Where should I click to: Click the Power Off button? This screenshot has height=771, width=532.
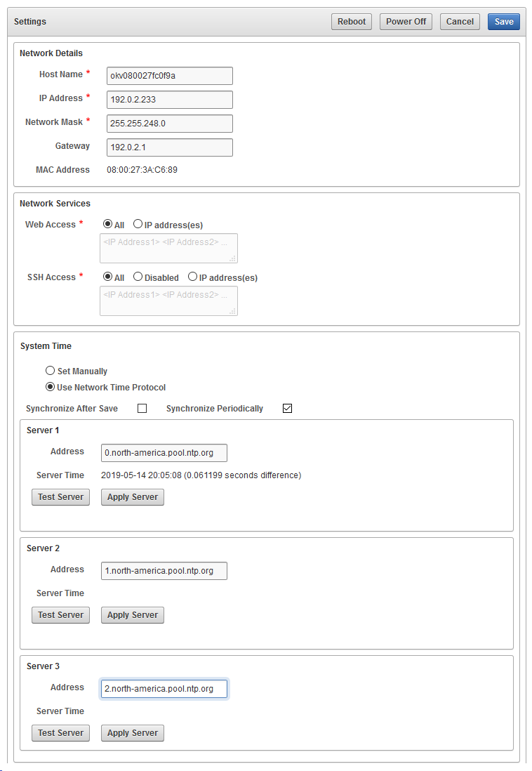tap(406, 22)
